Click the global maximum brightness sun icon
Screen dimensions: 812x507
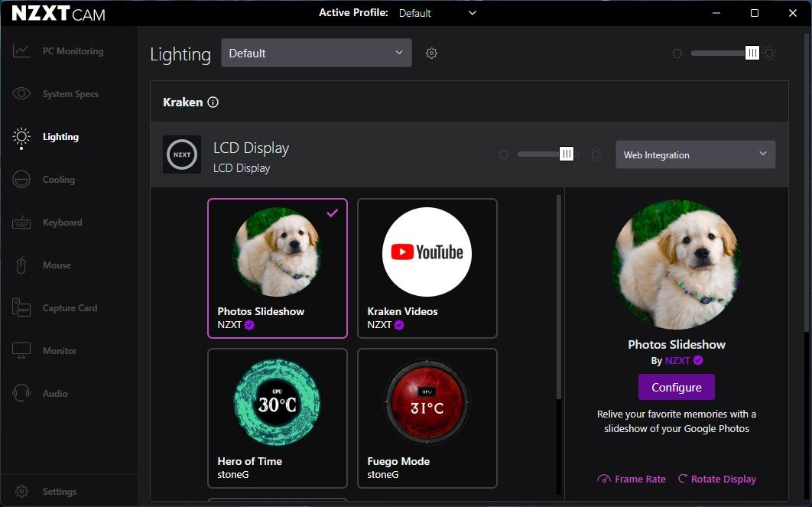click(x=769, y=53)
